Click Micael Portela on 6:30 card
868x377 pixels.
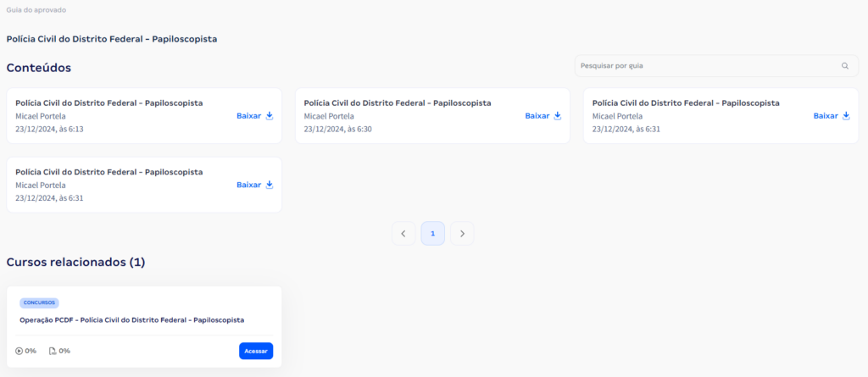pos(329,116)
